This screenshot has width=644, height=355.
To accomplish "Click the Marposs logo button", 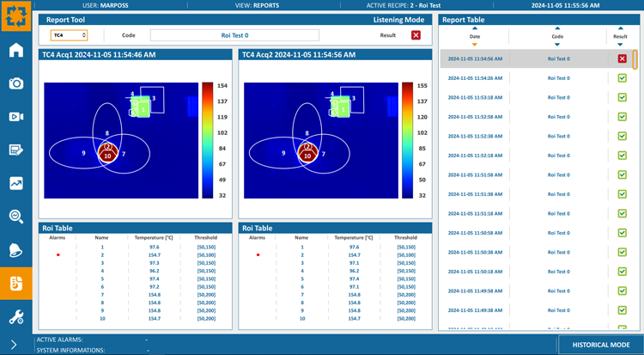I will click(16, 15).
